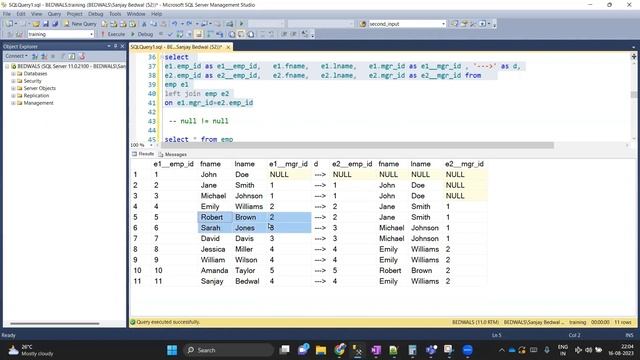Click the Windows Start button
Viewport: 640px width, 360px height.
click(x=172, y=350)
